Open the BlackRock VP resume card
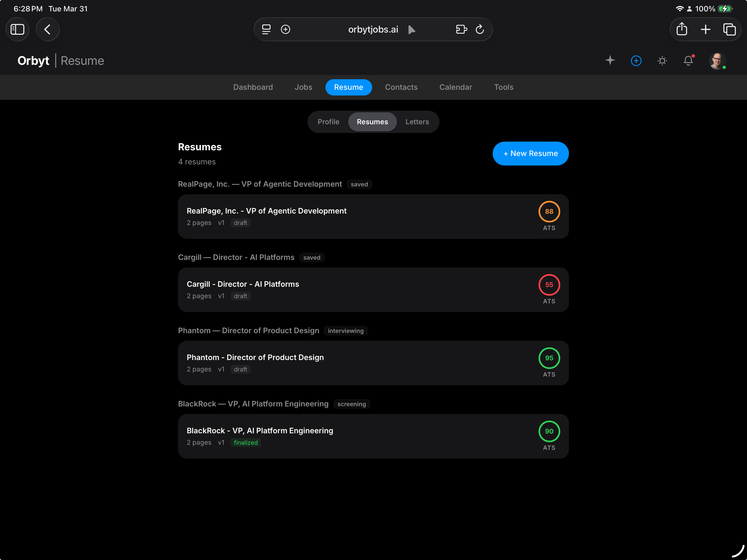Image resolution: width=747 pixels, height=560 pixels. pos(338,436)
